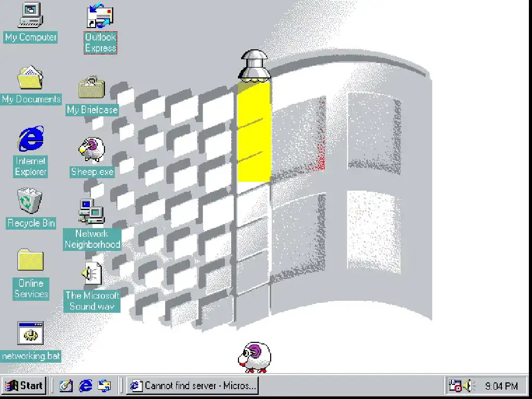Image resolution: width=532 pixels, height=399 pixels.
Task: Open the Start menu
Action: coord(24,386)
